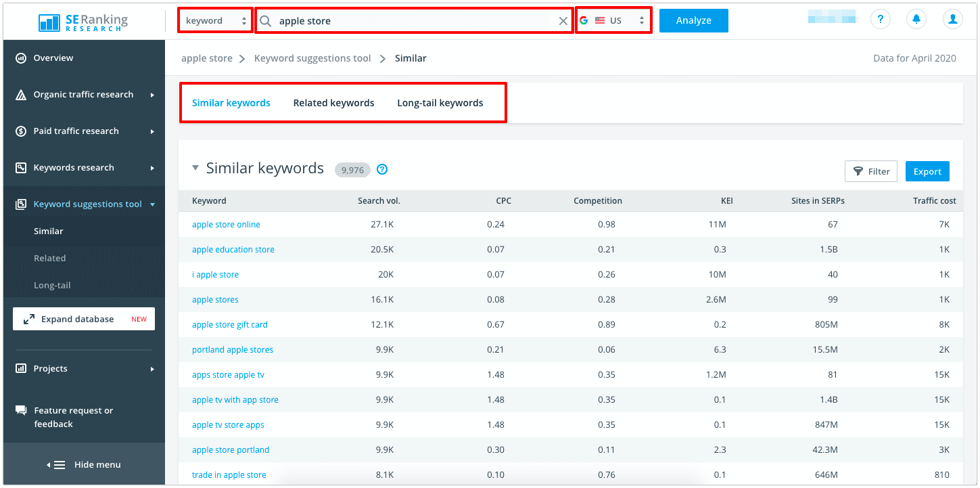Click the Search vol. column header
980x488 pixels.
point(379,201)
